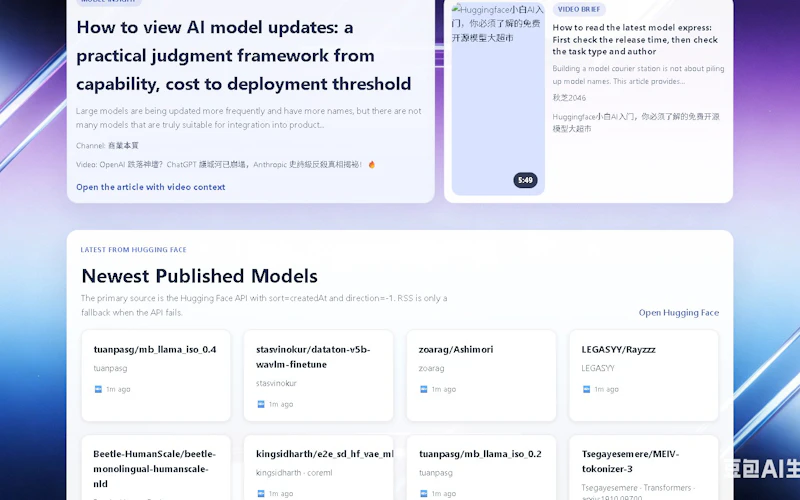Click '1m ago' on the LEGASYY/Rayzzz card
Viewport: 800px width, 500px height.
coord(606,389)
